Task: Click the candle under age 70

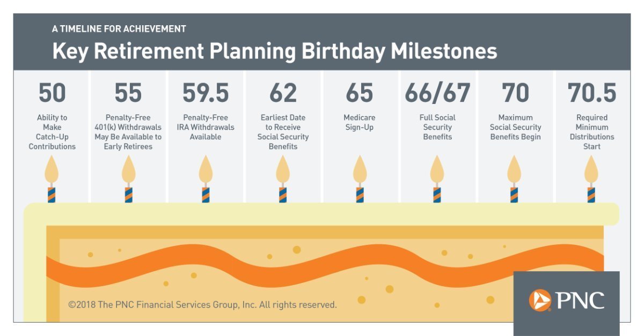Action: [x=514, y=179]
